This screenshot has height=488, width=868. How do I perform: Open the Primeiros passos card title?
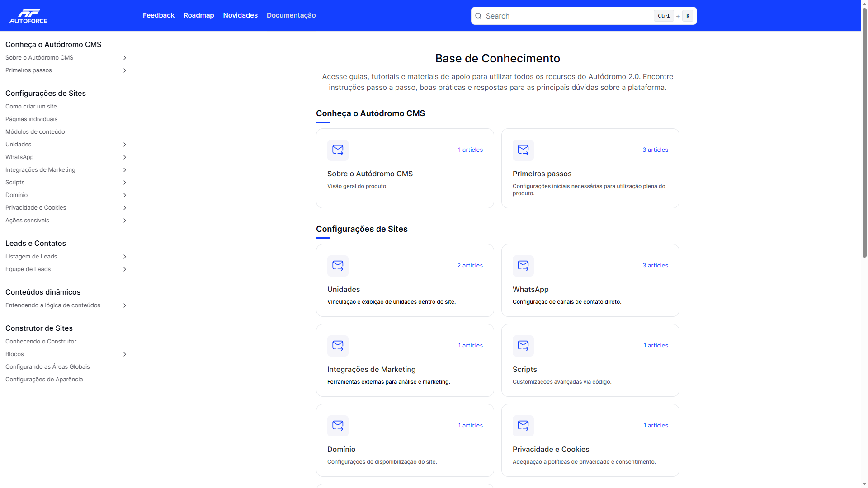542,174
